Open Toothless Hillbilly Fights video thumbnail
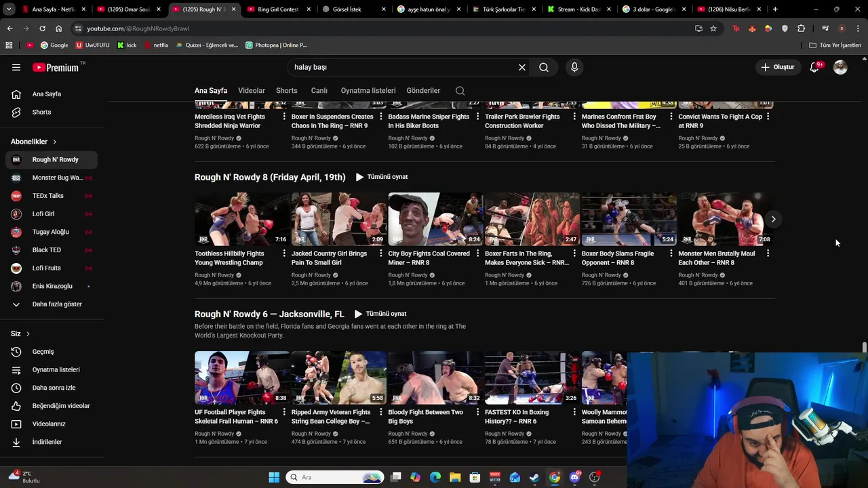The image size is (868, 488). (x=242, y=219)
